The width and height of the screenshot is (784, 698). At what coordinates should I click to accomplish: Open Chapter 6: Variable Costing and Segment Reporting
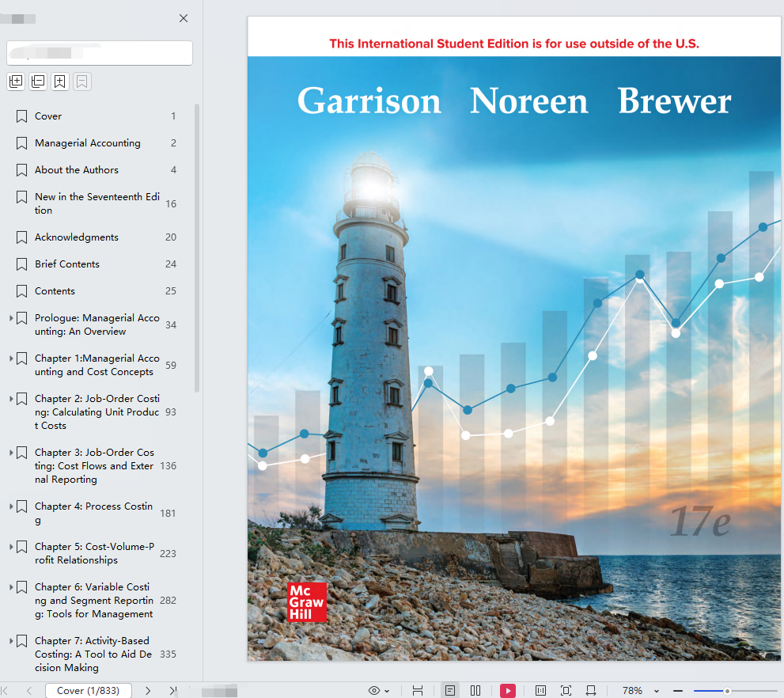click(x=94, y=601)
